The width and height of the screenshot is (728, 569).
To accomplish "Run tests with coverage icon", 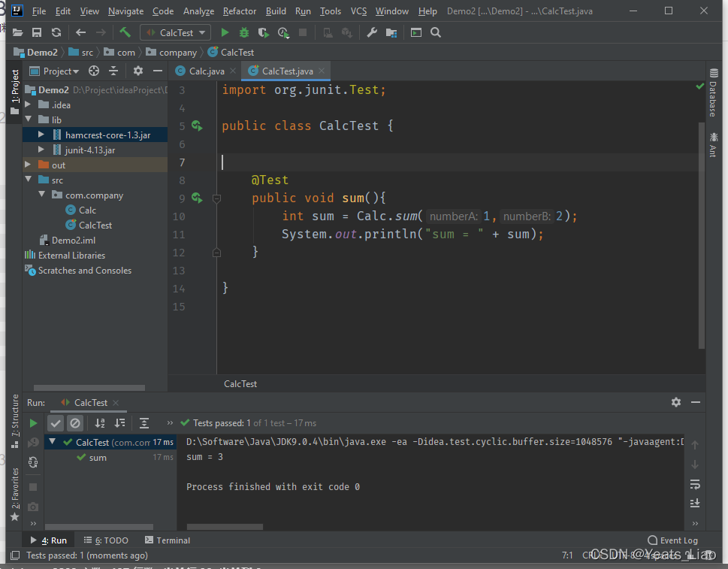I will [x=263, y=33].
